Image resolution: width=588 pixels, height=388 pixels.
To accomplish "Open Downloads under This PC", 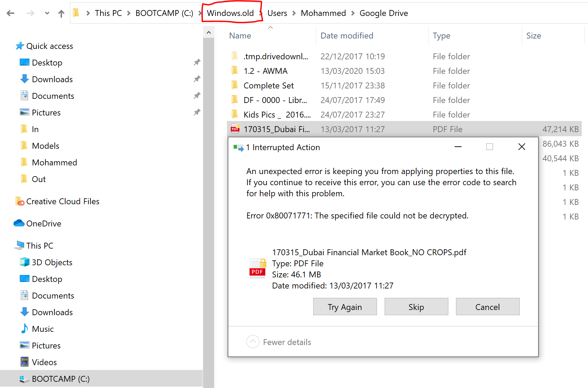I will (x=52, y=312).
